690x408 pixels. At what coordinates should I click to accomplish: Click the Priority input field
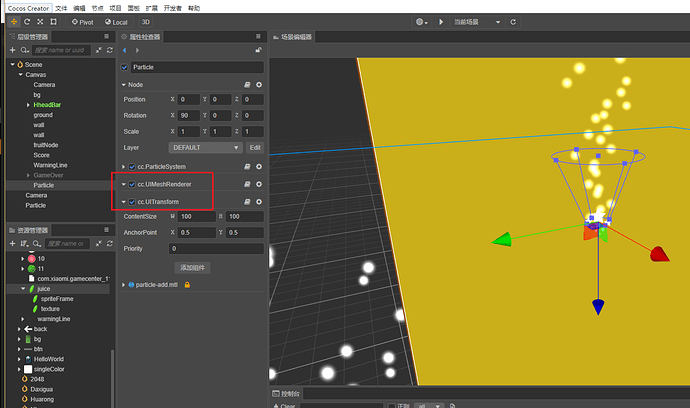216,249
